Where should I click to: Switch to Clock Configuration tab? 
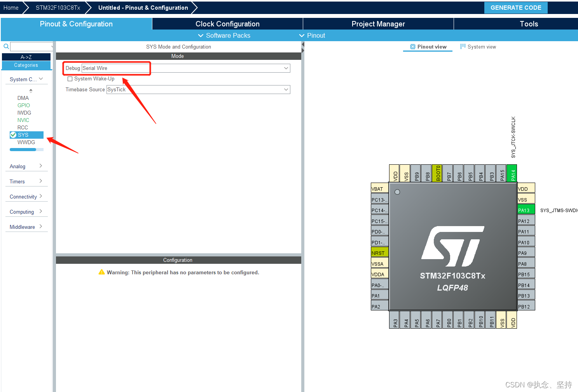point(227,24)
